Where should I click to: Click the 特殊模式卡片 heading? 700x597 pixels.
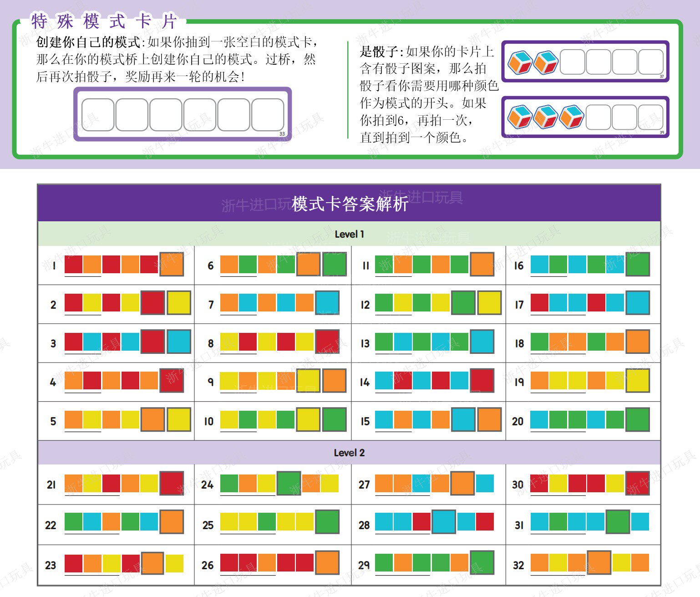pyautogui.click(x=104, y=21)
